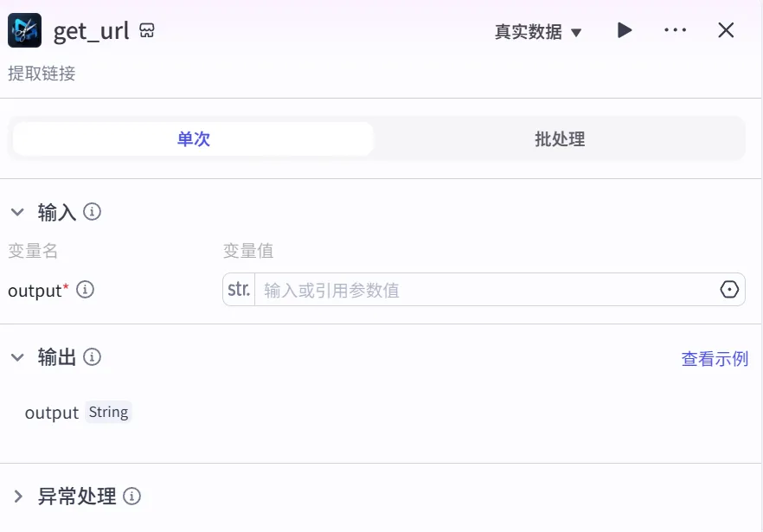Switch to the 批处理 tab
Viewport: 763px width, 532px height.
click(x=560, y=138)
